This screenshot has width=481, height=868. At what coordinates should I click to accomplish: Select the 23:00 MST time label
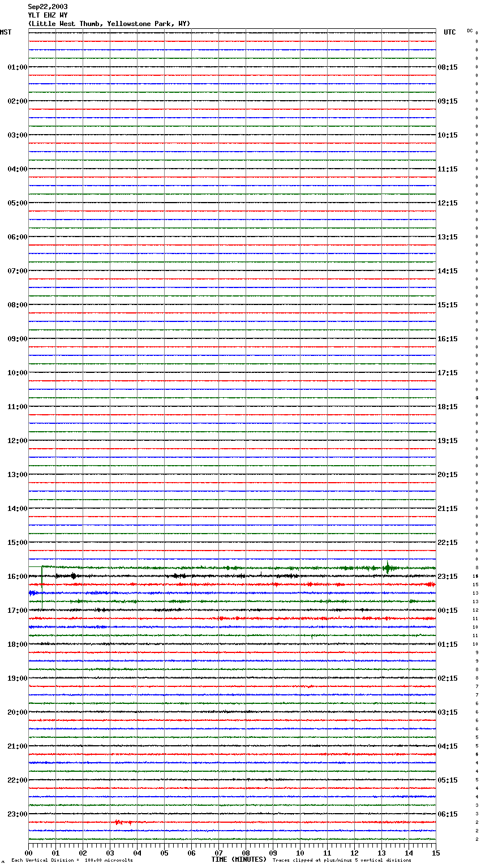18,814
